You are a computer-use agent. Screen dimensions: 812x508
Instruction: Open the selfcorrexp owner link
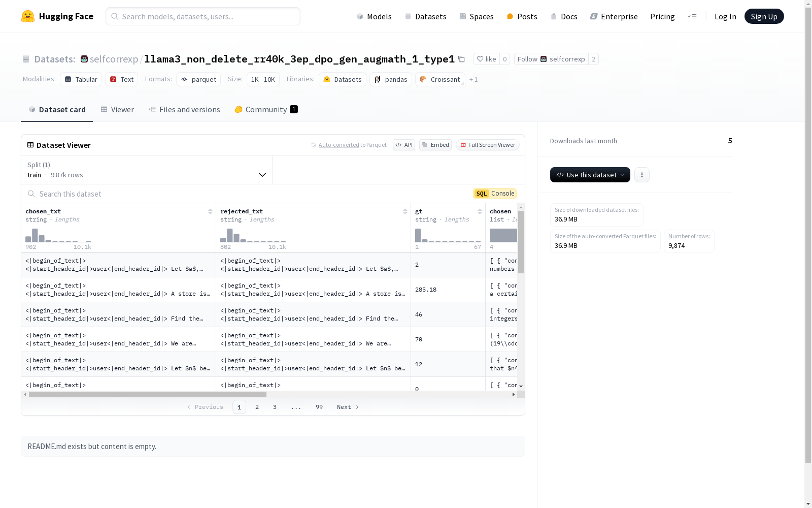click(114, 59)
